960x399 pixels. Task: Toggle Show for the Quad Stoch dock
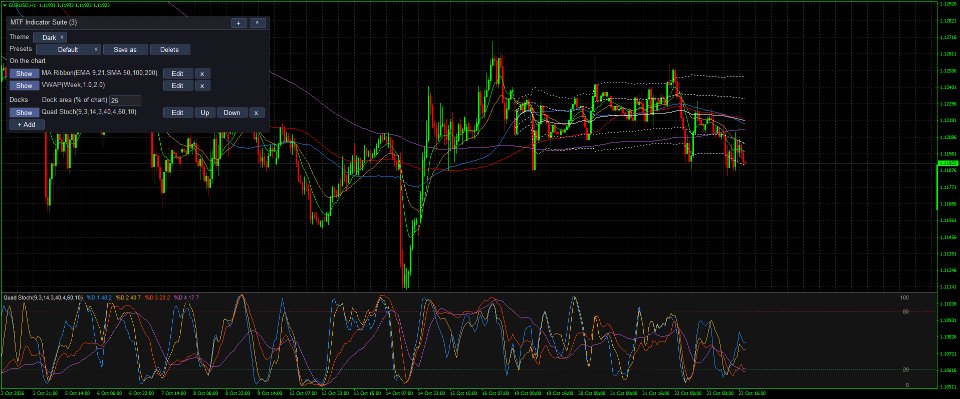[24, 113]
